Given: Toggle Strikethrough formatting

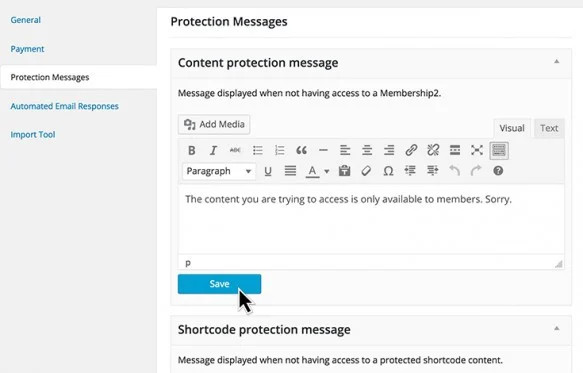Looking at the screenshot, I should point(235,151).
